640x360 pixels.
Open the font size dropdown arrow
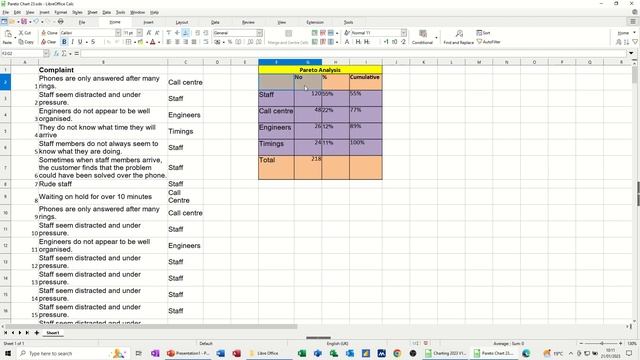140,33
